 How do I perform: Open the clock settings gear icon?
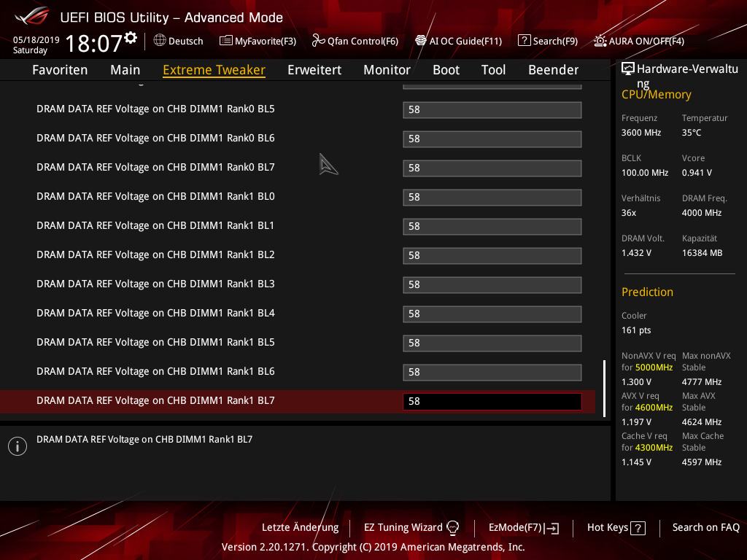click(x=131, y=38)
